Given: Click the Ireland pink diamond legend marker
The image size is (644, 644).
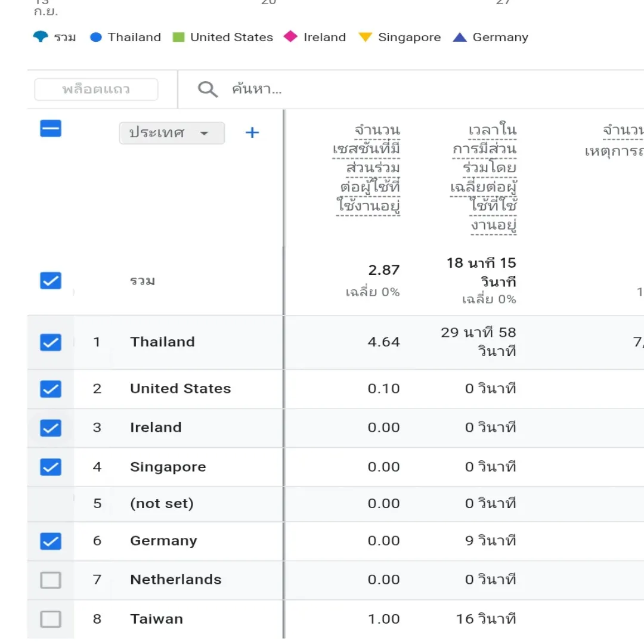Looking at the screenshot, I should 290,36.
